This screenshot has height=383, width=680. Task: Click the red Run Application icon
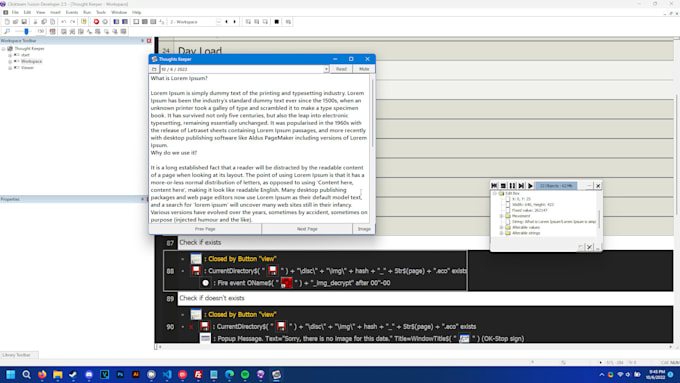(96, 22)
